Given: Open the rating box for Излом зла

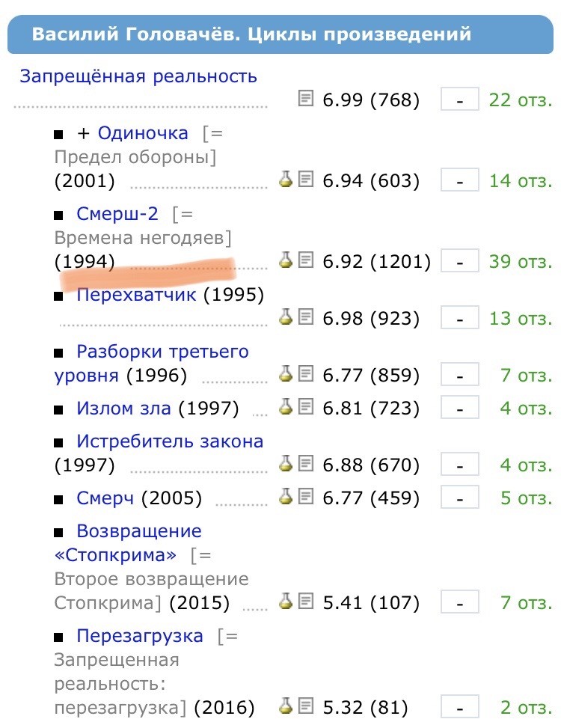Looking at the screenshot, I should pyautogui.click(x=459, y=408).
